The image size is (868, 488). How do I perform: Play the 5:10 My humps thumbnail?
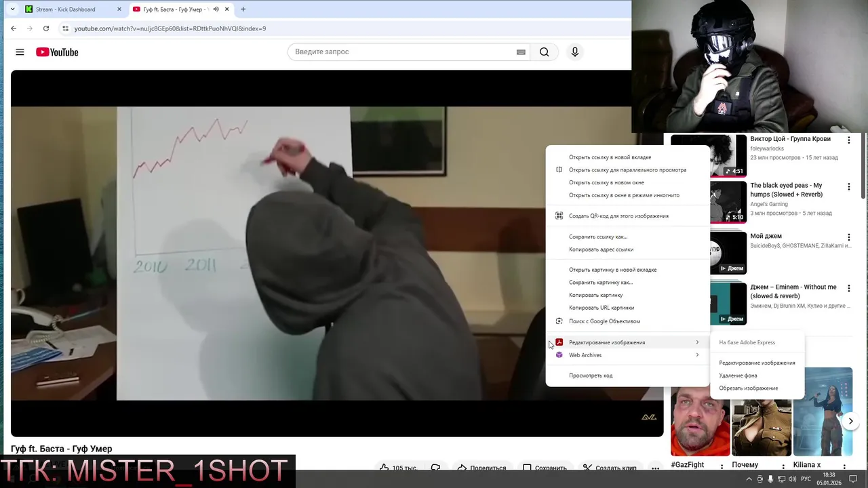728,202
